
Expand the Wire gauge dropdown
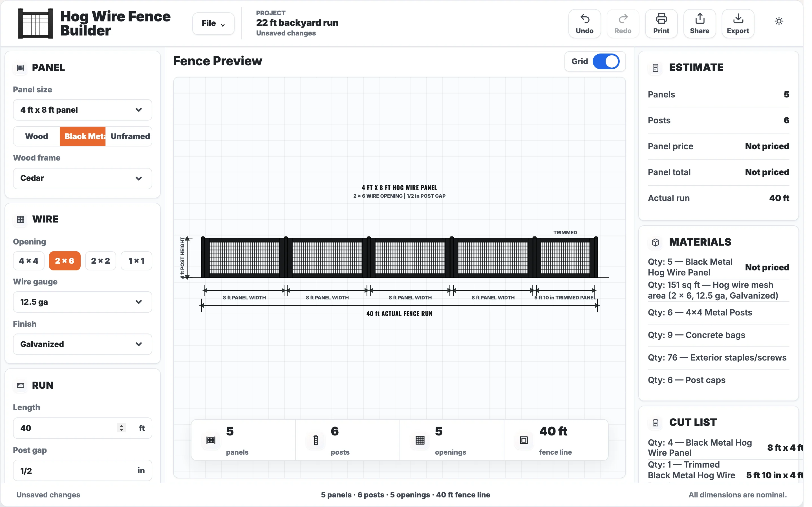(x=82, y=302)
